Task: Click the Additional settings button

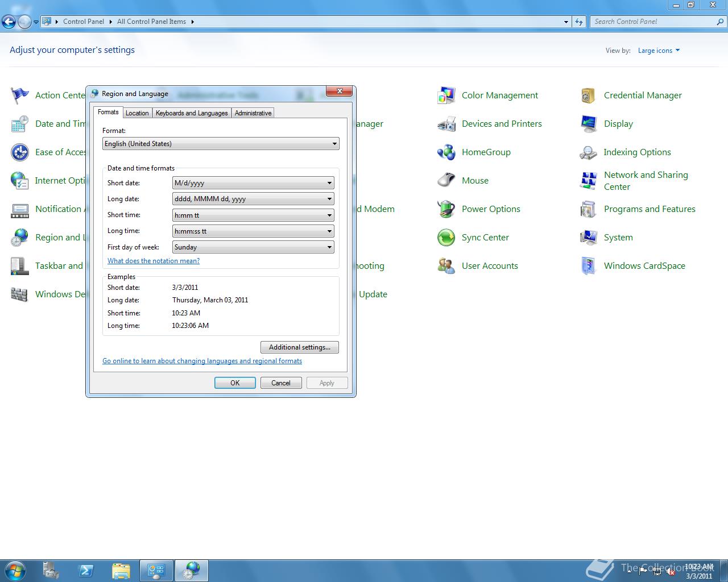Action: click(300, 347)
